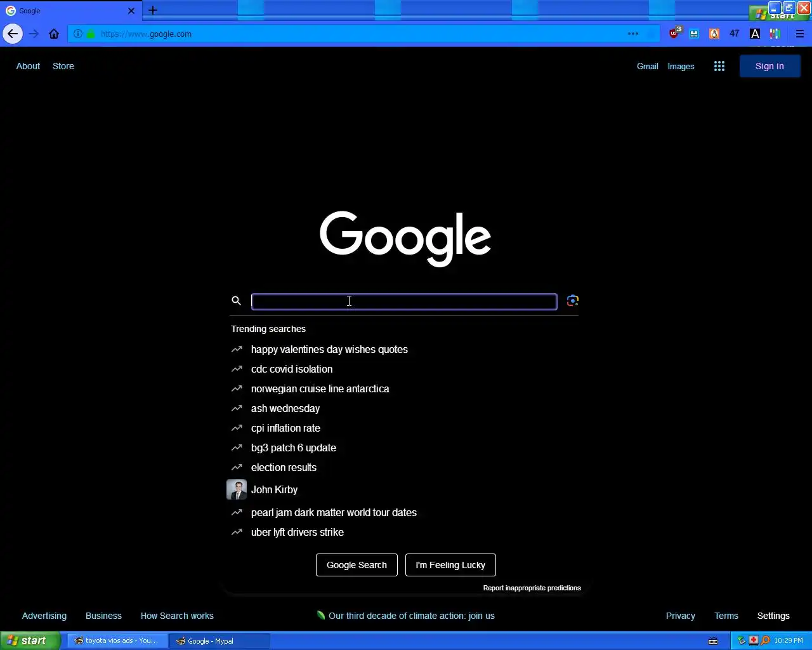The image size is (812, 650).
Task: Click the John Kirby thumbnail photo
Action: pos(237,489)
